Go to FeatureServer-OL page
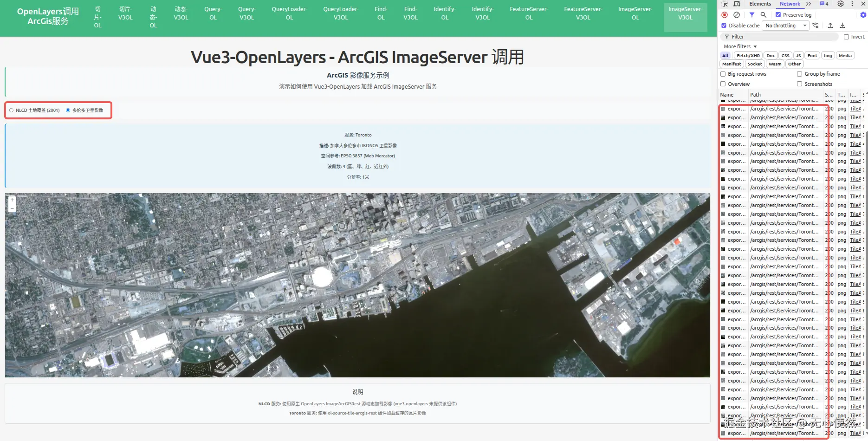868x441 pixels. click(529, 13)
